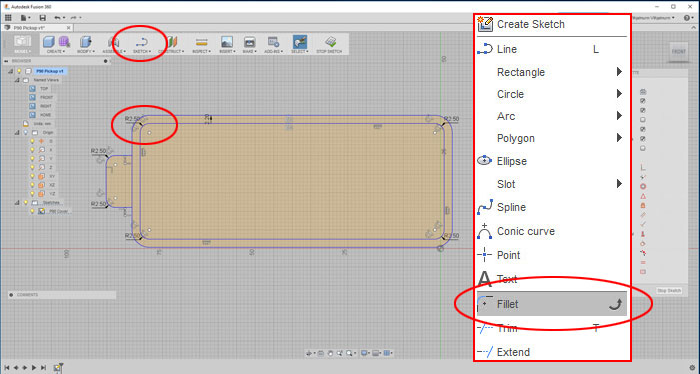Click the Save disk icon

(42, 18)
